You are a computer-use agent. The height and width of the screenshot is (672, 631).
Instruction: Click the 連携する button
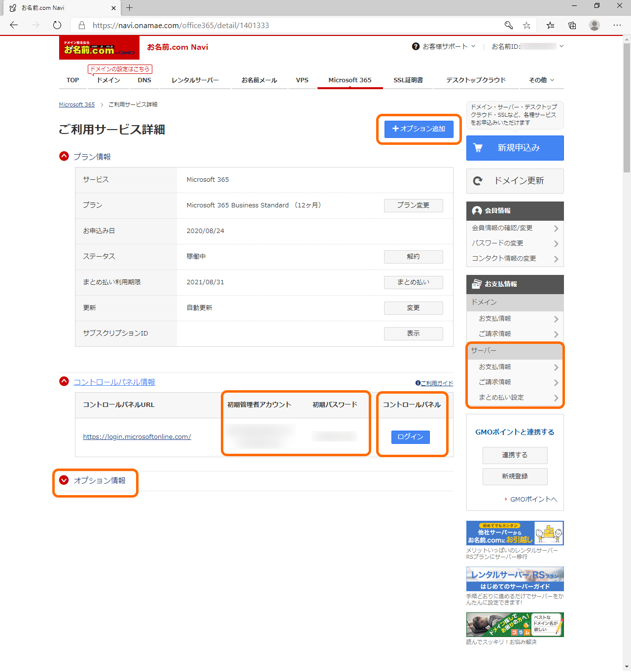[515, 455]
